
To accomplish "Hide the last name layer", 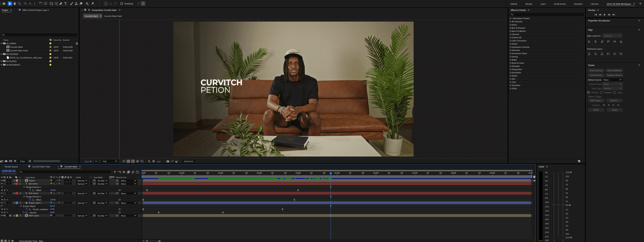I will pos(2,184).
